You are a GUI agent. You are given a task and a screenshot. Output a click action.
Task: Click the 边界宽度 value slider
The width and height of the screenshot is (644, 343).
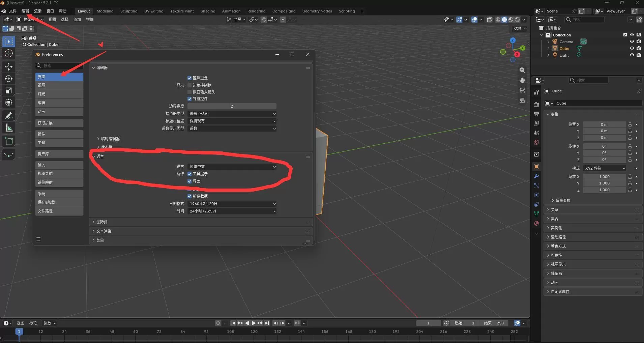pos(232,106)
